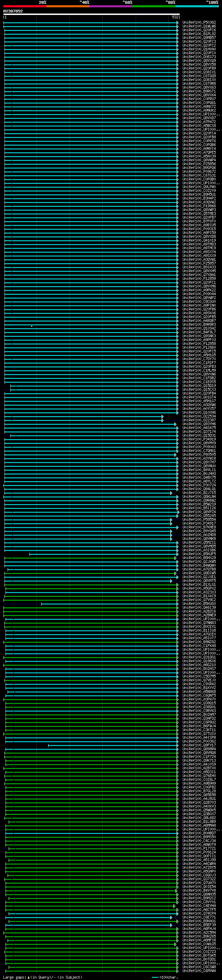
Task: Open hit UniRef100_P50362
Action: 199,23
